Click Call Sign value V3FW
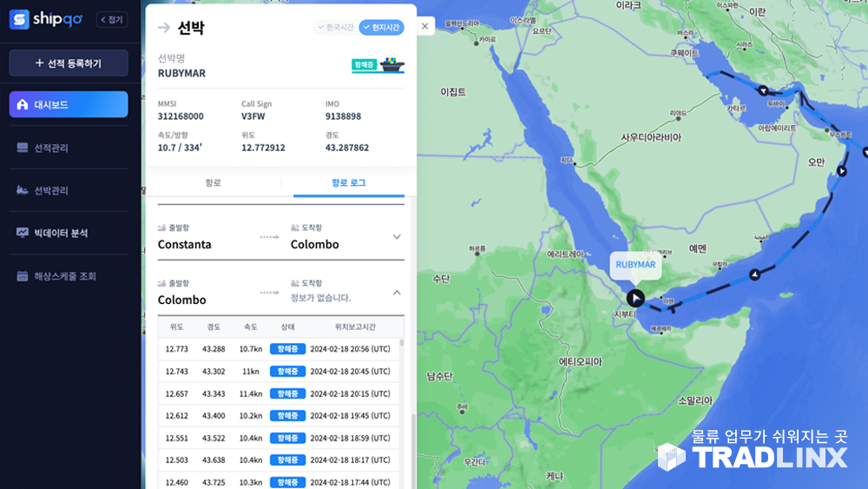 [253, 116]
